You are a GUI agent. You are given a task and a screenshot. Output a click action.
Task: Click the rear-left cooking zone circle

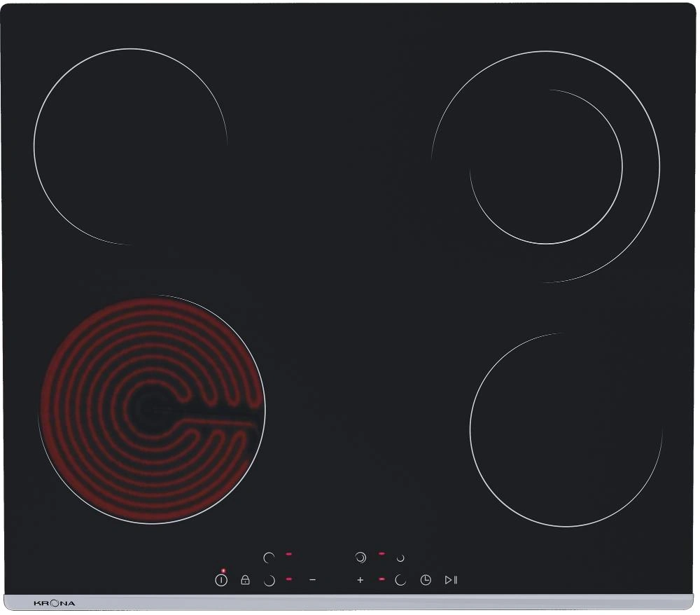pos(130,146)
